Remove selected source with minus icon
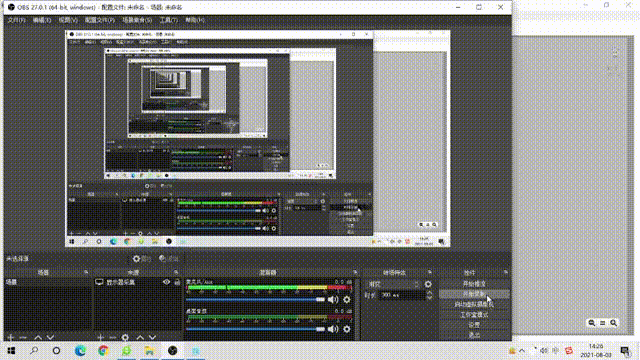This screenshot has width=640, height=360. click(x=113, y=338)
